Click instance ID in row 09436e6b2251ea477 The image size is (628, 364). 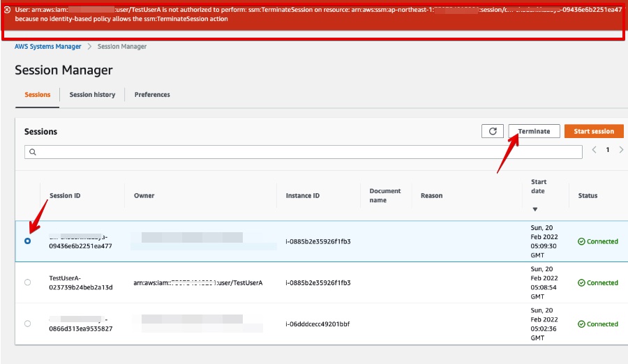pyautogui.click(x=318, y=241)
